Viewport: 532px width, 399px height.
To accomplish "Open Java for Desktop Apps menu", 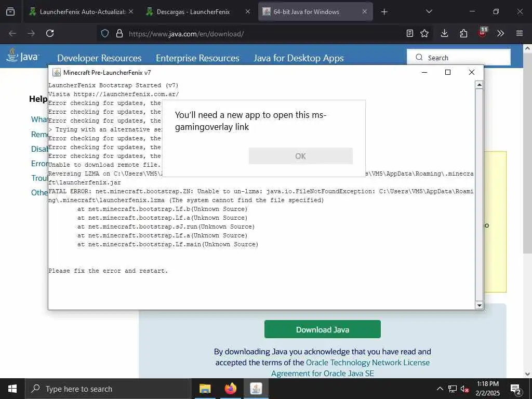I will (x=299, y=58).
